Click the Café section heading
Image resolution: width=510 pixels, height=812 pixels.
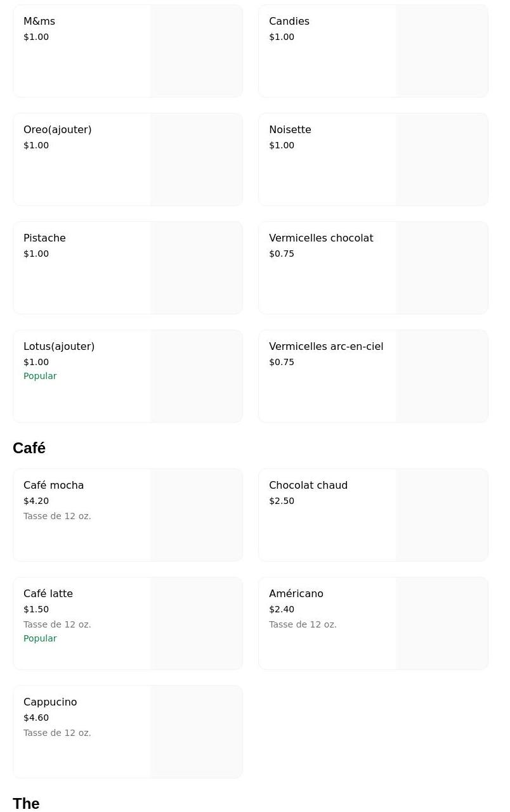29,448
